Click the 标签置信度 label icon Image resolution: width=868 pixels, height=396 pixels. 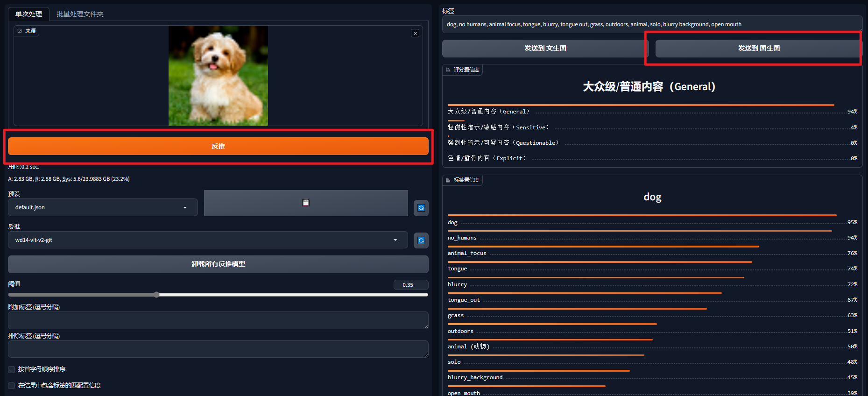448,180
